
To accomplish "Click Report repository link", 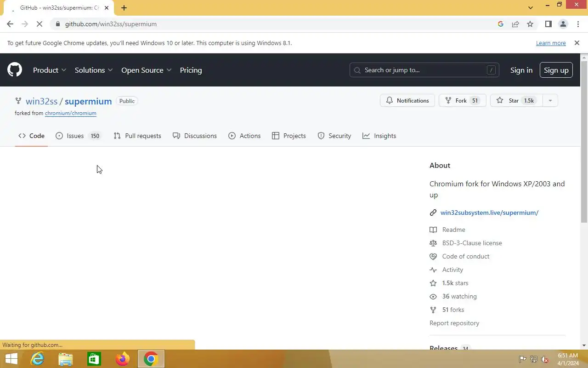I will [x=454, y=323].
